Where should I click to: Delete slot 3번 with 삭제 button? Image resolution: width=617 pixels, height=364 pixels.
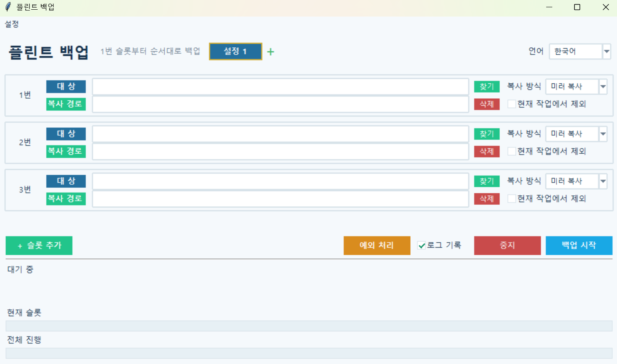pyautogui.click(x=487, y=199)
